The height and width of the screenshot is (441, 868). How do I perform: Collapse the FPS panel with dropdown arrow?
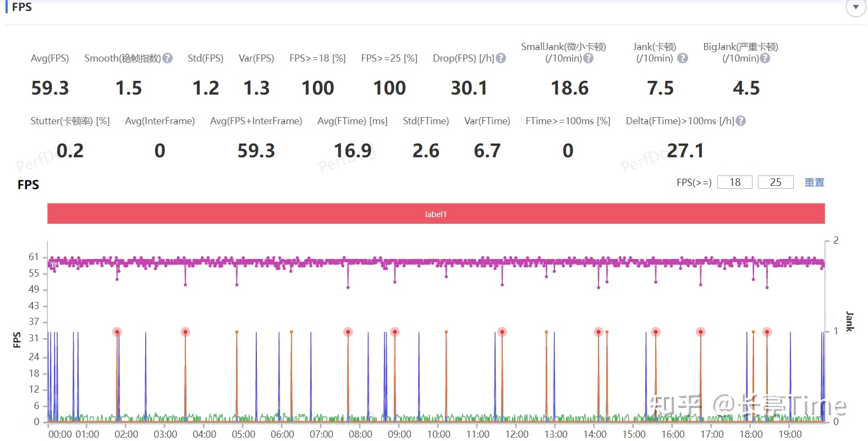tap(855, 8)
